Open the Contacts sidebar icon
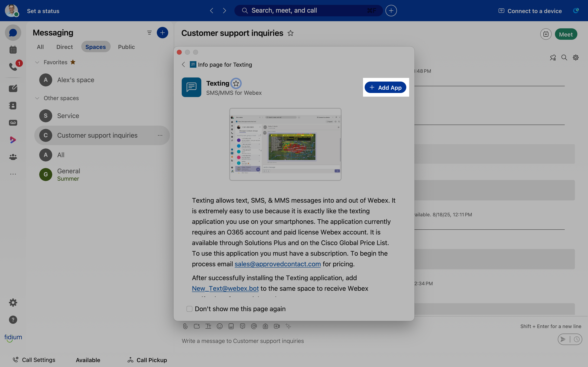 [13, 106]
